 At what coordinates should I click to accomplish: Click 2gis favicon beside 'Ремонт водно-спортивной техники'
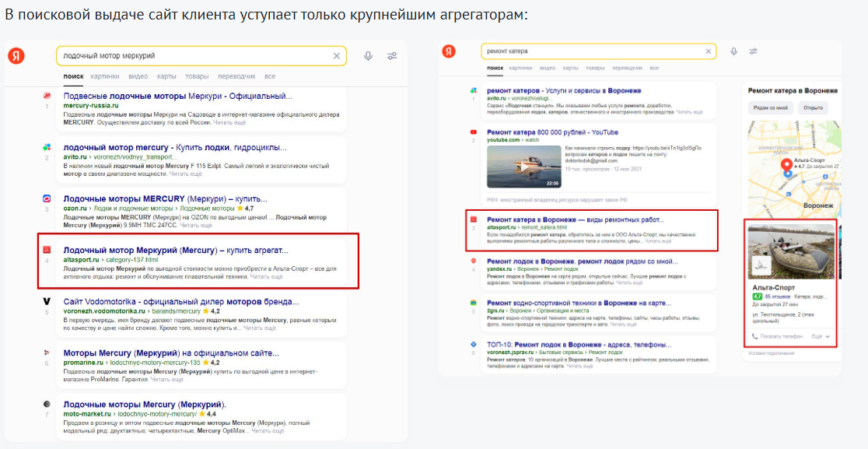474,303
